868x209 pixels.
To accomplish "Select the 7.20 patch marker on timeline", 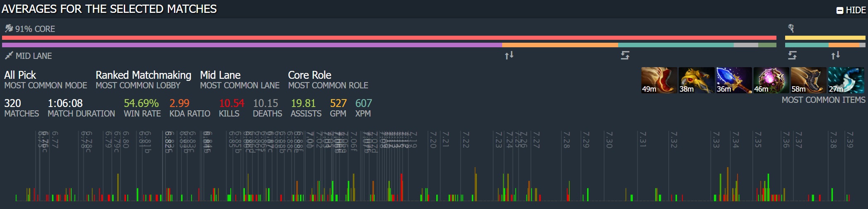I will point(433,140).
